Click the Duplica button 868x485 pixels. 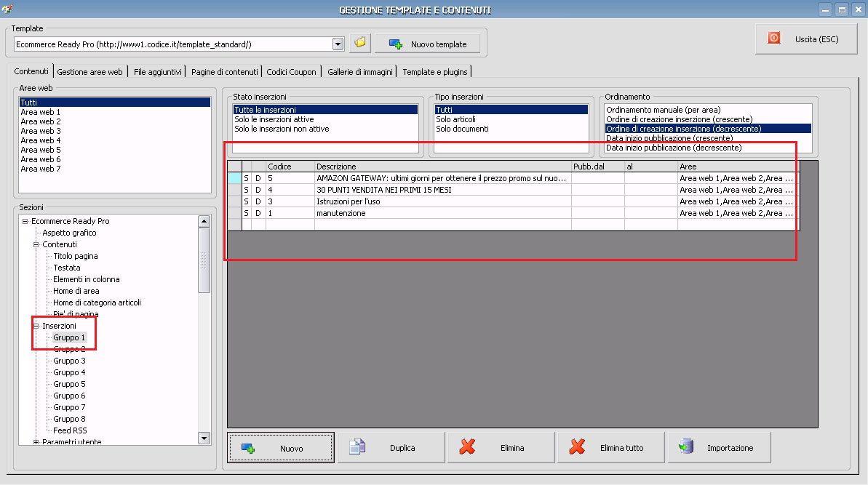point(391,448)
